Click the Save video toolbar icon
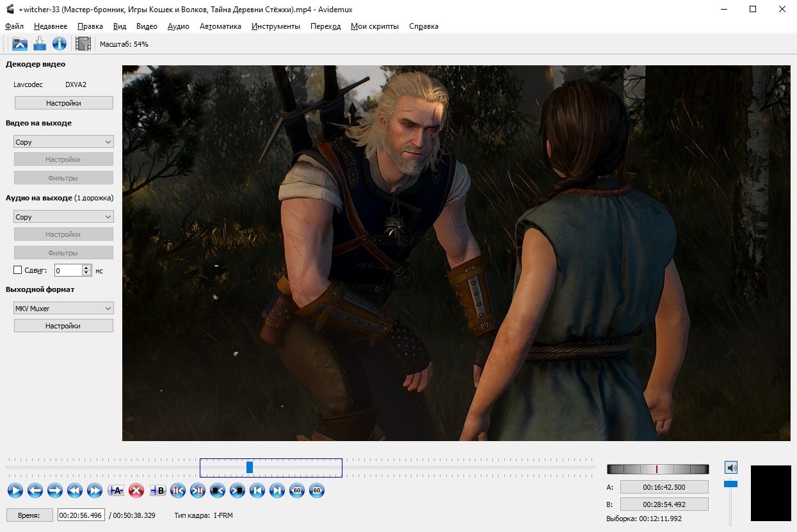This screenshot has height=532, width=797. [40, 44]
